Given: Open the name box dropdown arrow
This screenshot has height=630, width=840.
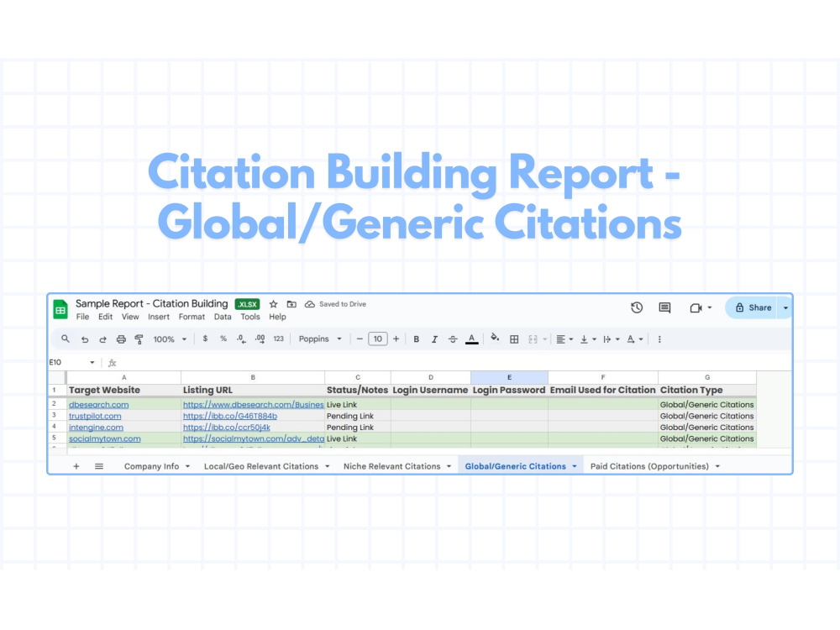Looking at the screenshot, I should point(92,363).
